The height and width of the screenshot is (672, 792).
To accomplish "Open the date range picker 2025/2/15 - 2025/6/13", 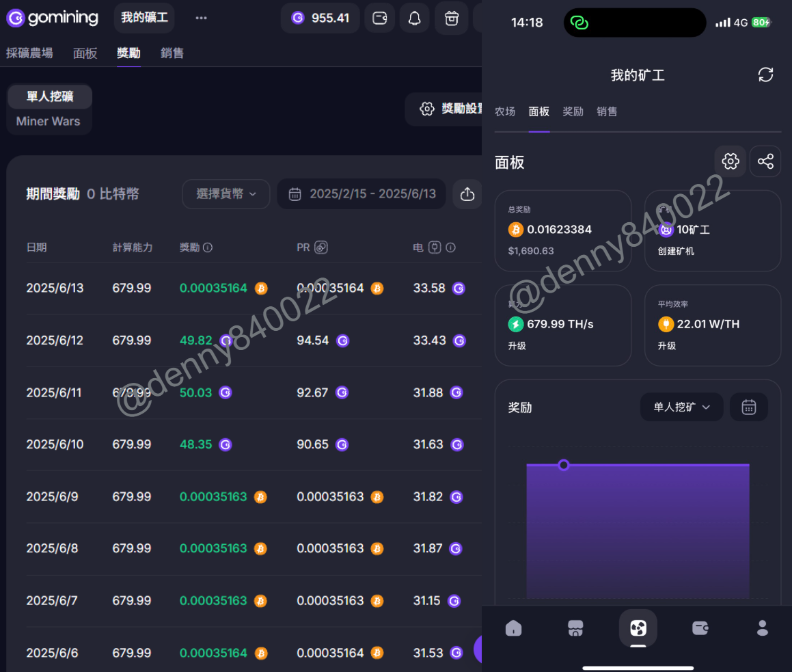I will 361,194.
